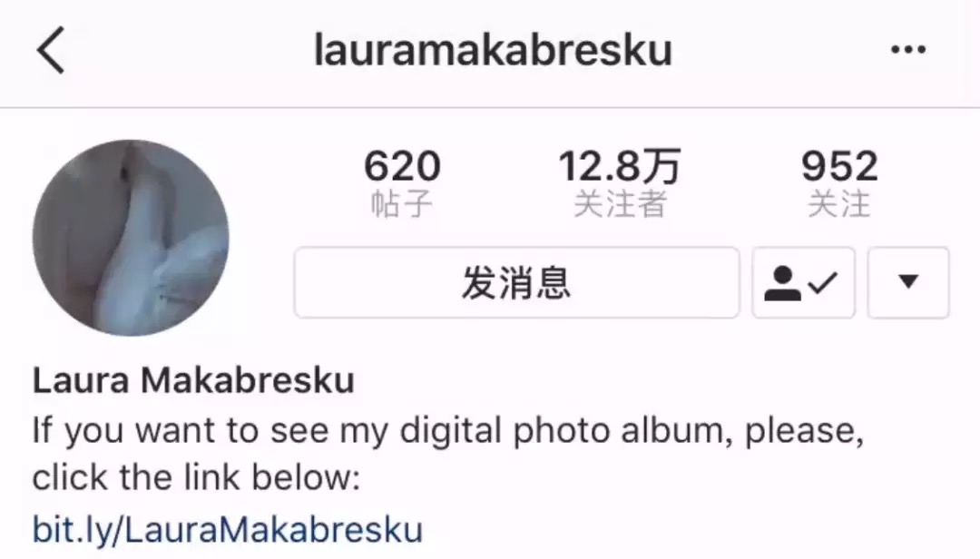Tap the word 'please,' in the bio
Viewport: 980px width, 559px height.
804,431
